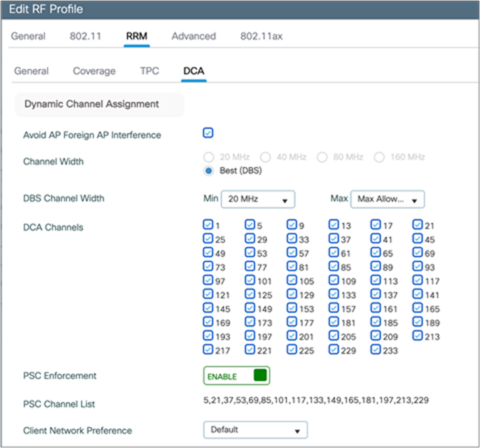The height and width of the screenshot is (448, 480).
Task: Uncheck Avoid AP Foreign AP Interference checkbox
Action: click(x=208, y=133)
